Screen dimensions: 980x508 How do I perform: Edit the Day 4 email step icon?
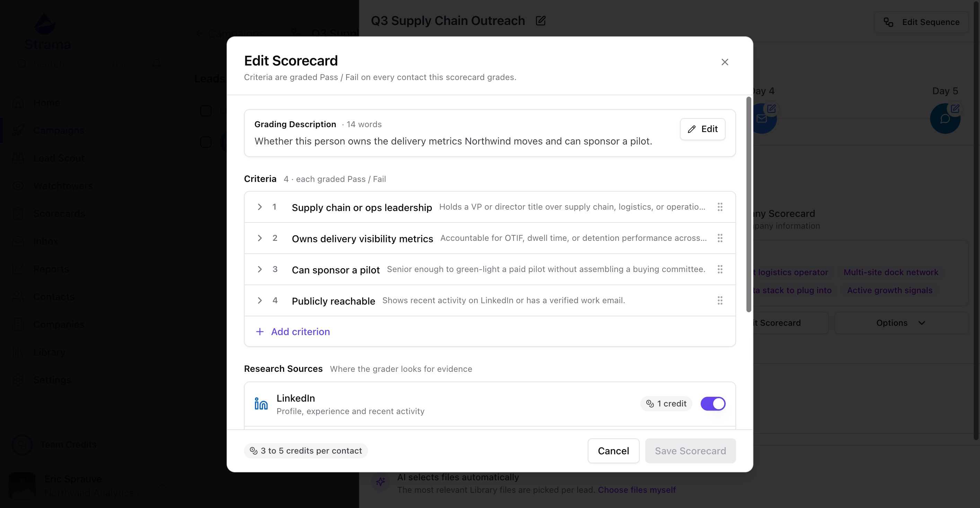coord(771,108)
